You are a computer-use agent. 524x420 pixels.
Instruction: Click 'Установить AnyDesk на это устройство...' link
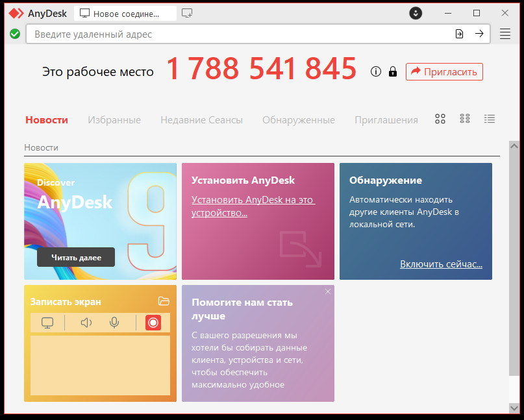(253, 206)
